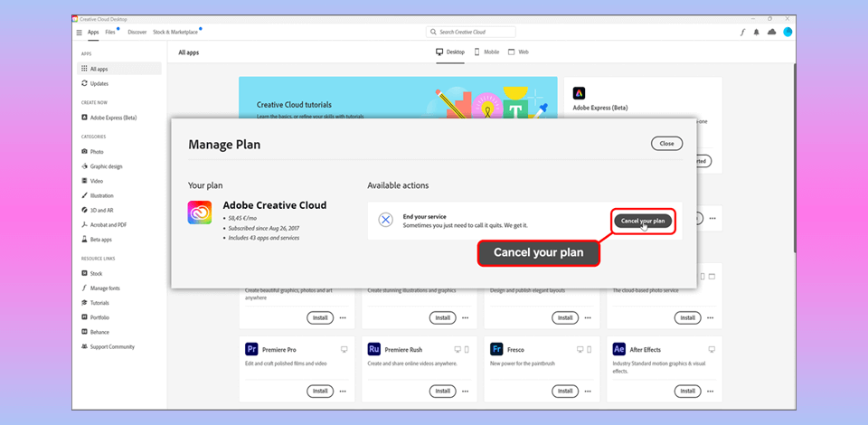
Task: Install Premiere Rush
Action: click(x=442, y=392)
